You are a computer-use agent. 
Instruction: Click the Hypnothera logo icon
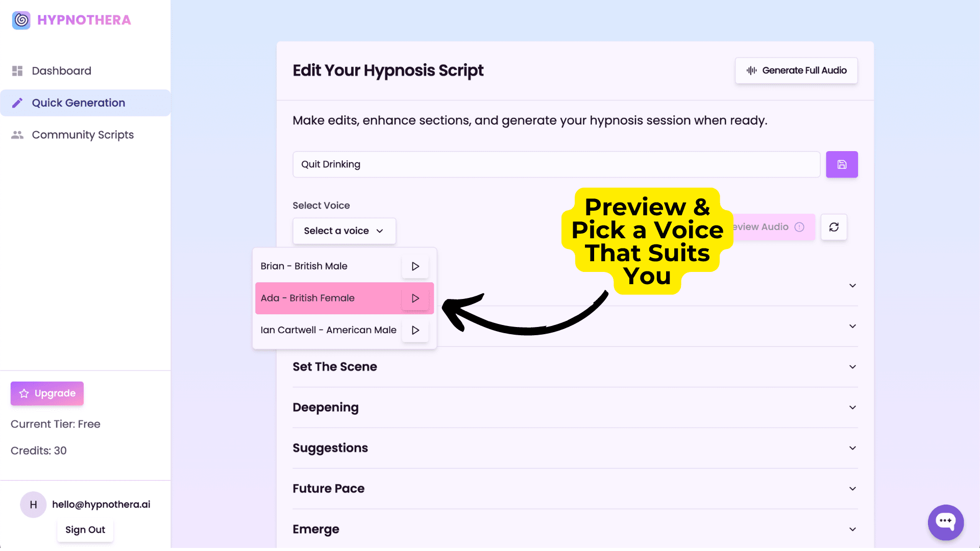point(20,19)
